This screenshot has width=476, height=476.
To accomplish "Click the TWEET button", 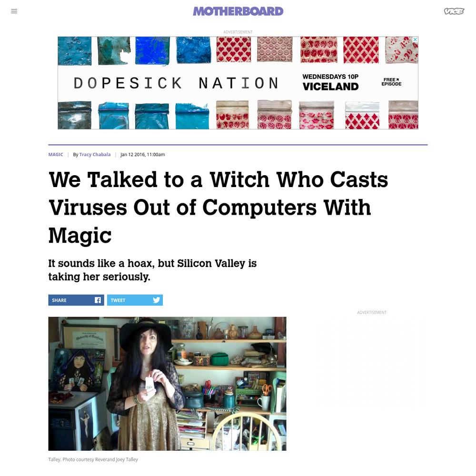I will [x=135, y=300].
